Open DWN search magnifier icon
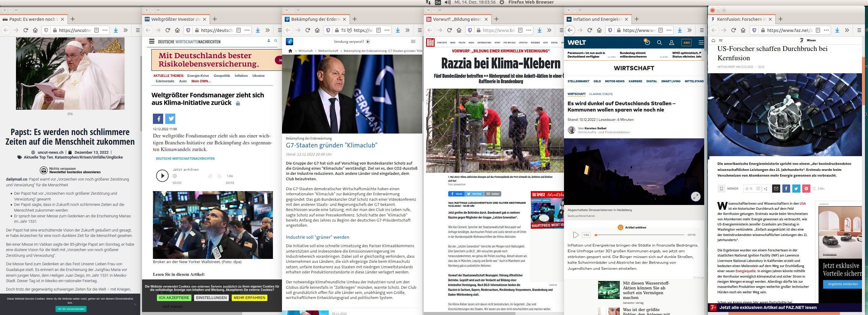This screenshot has height=315, width=868. 276,40
